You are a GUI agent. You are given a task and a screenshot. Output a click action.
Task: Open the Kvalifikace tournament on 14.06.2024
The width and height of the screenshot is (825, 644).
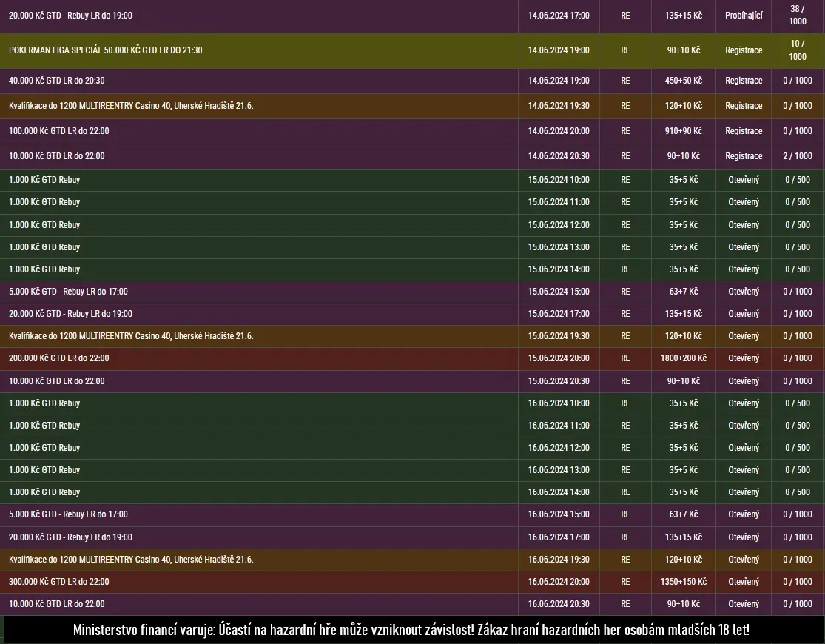(x=131, y=106)
